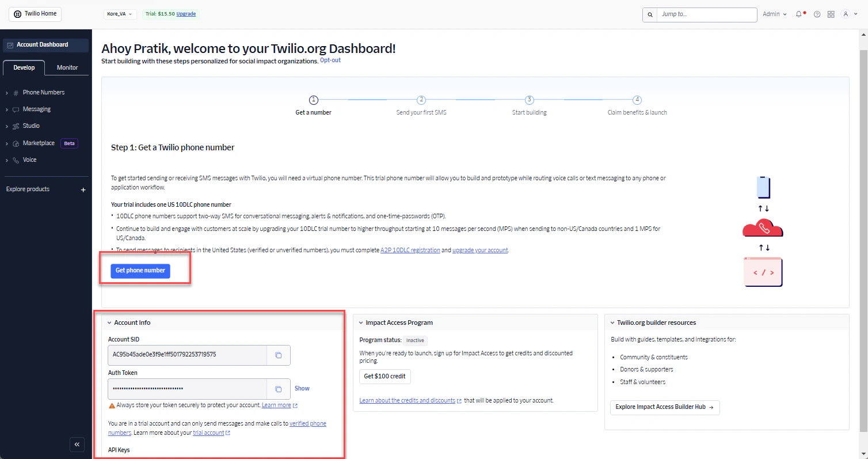Click the search magnifier icon in the top bar
This screenshot has height=459, width=868.
650,14
